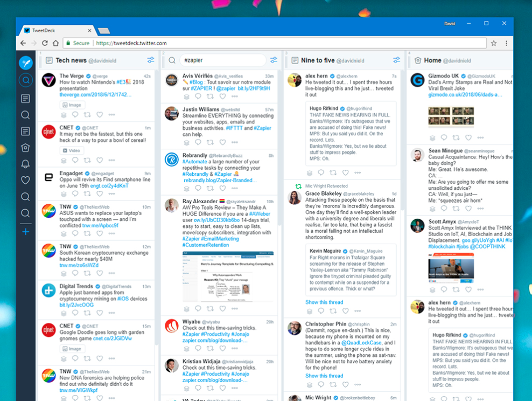Select the TweetDeck browser tab

pos(58,30)
